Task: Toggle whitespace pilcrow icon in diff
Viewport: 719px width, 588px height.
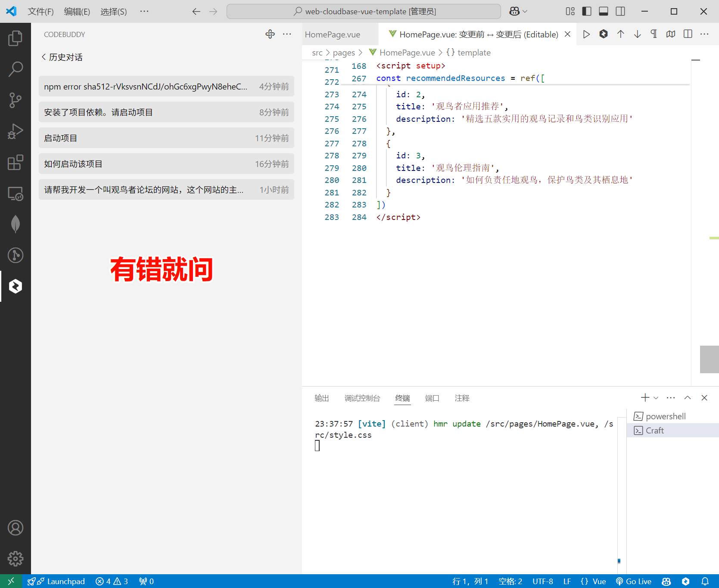Action: pyautogui.click(x=654, y=34)
